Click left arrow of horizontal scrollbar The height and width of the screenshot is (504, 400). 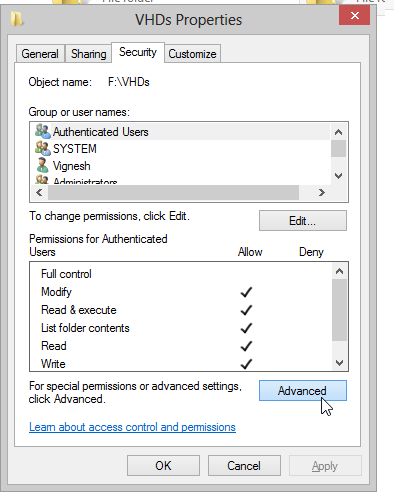39,193
